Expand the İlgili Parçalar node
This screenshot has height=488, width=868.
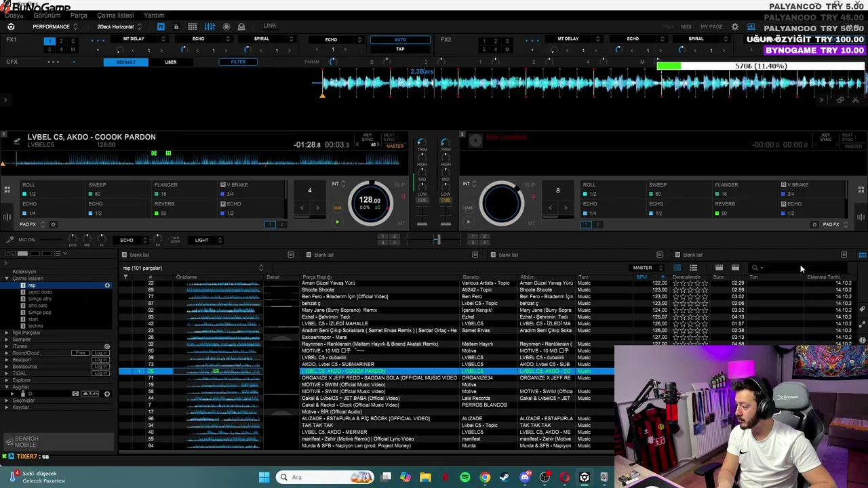tap(7, 333)
